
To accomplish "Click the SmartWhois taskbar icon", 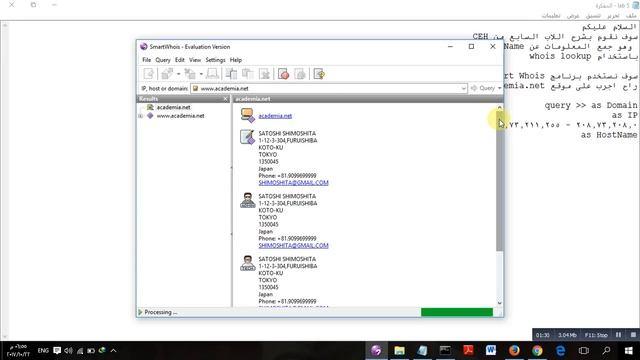I will tap(376, 350).
